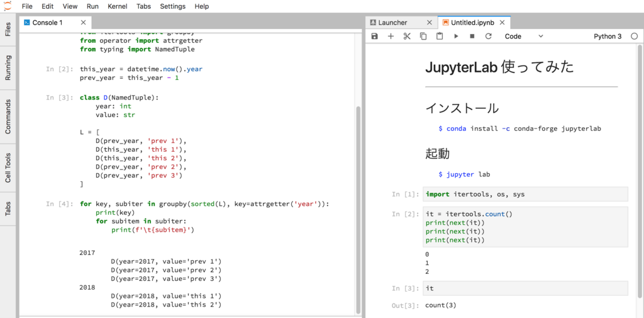This screenshot has width=644, height=318.
Task: Open the Files sidebar panel
Action: point(8,29)
